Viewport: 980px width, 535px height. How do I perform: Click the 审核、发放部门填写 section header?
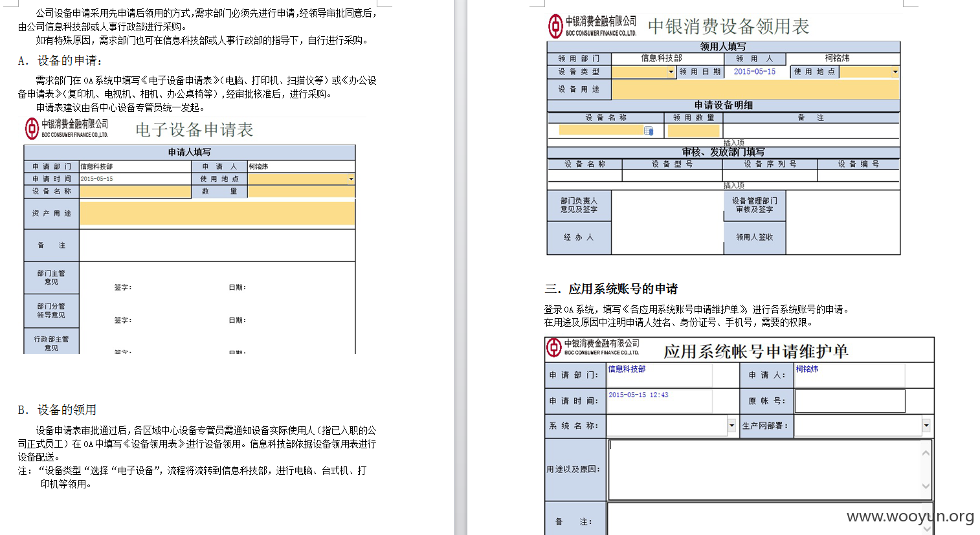coord(723,152)
